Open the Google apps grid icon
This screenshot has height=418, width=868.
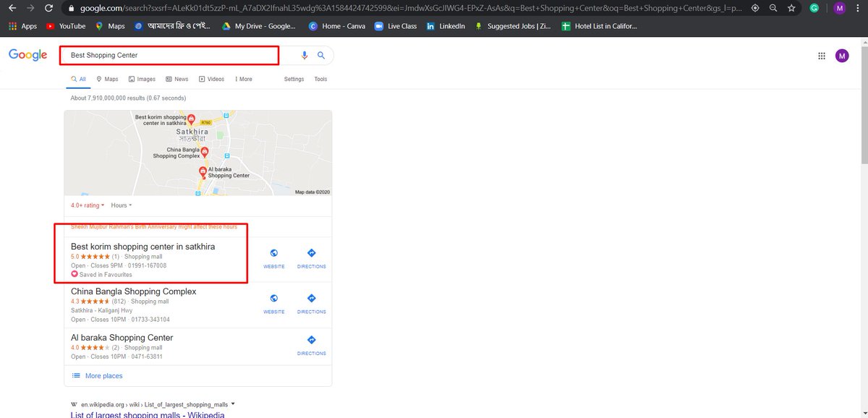pyautogui.click(x=822, y=56)
